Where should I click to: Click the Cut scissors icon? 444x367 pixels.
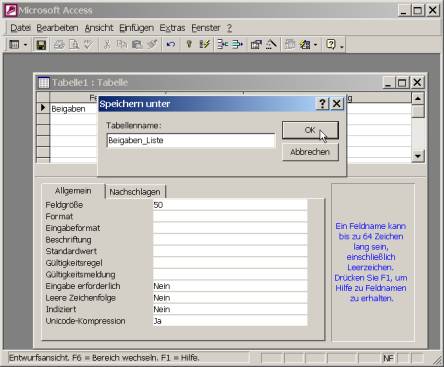107,44
